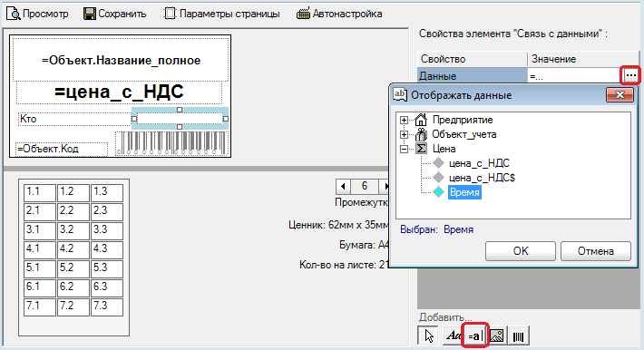Open the ellipsis button for Данные
Screen dimensions: 644x350
[x=631, y=75]
